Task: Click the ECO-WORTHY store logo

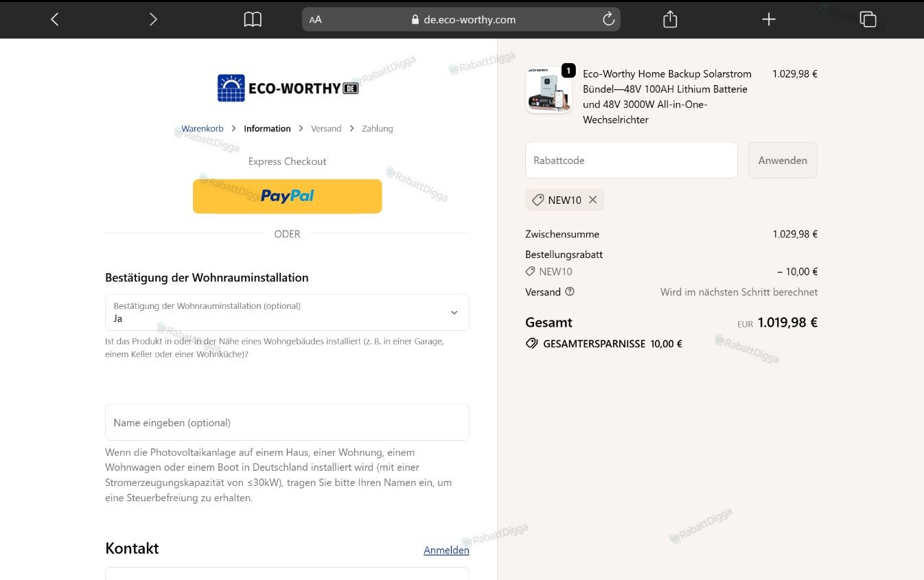Action: point(288,88)
